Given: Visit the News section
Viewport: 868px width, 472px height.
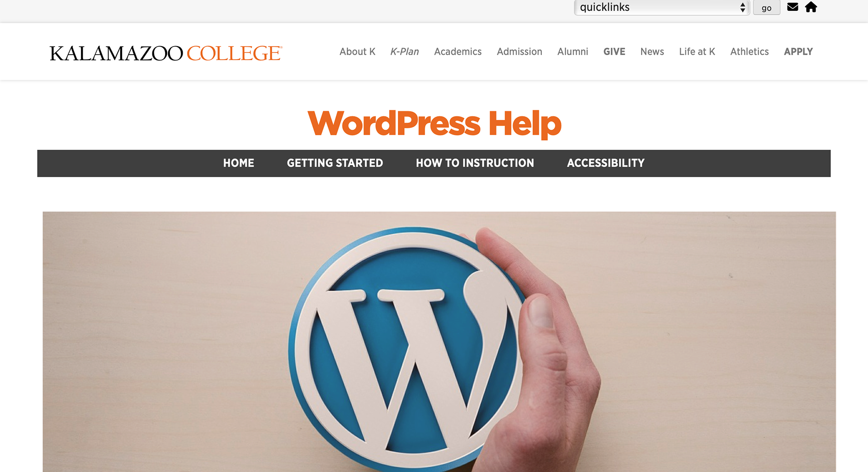Looking at the screenshot, I should (652, 52).
